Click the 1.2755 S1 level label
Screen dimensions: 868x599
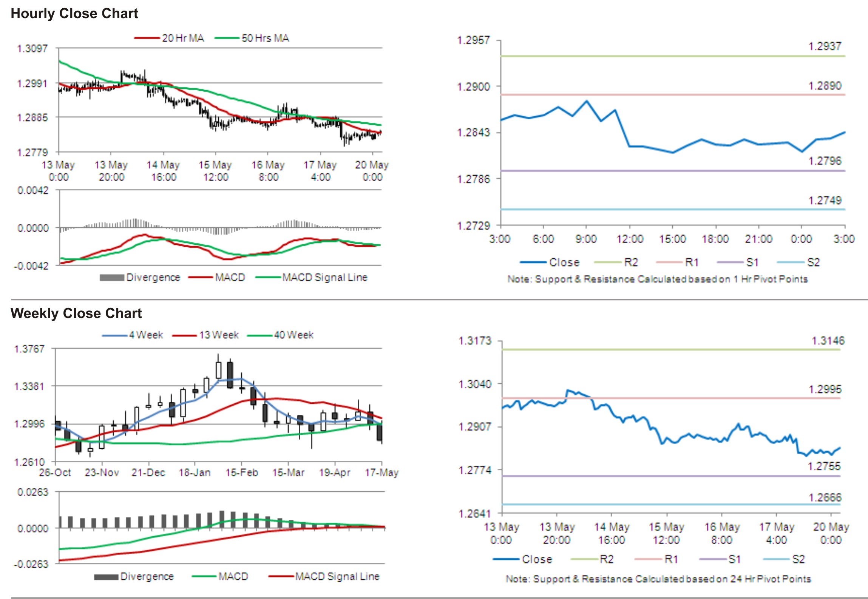tap(824, 466)
